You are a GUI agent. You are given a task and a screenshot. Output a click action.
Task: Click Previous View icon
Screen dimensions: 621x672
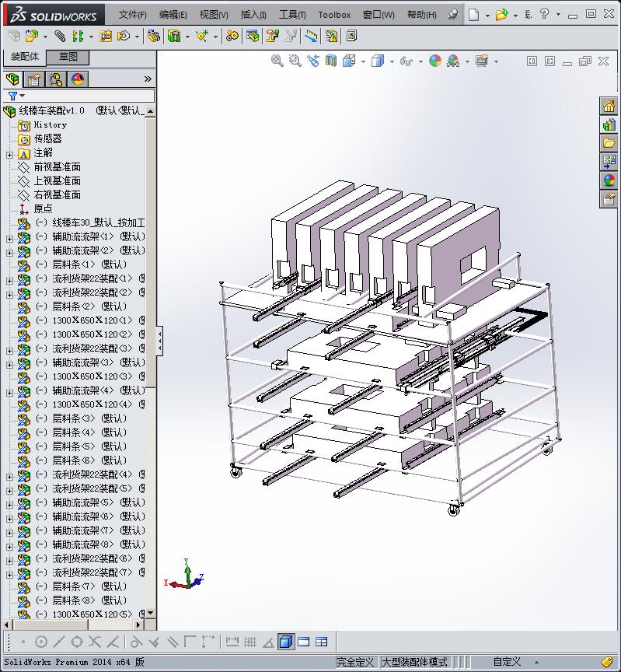pyautogui.click(x=313, y=61)
